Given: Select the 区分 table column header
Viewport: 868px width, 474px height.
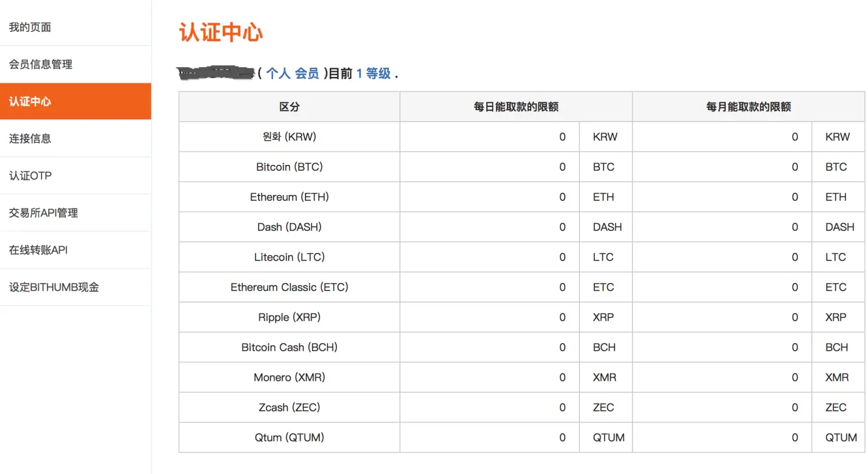Looking at the screenshot, I should tap(289, 106).
